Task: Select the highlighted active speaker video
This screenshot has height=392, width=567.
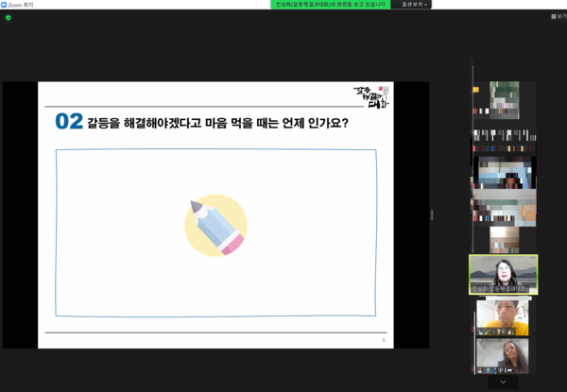Action: pyautogui.click(x=503, y=274)
